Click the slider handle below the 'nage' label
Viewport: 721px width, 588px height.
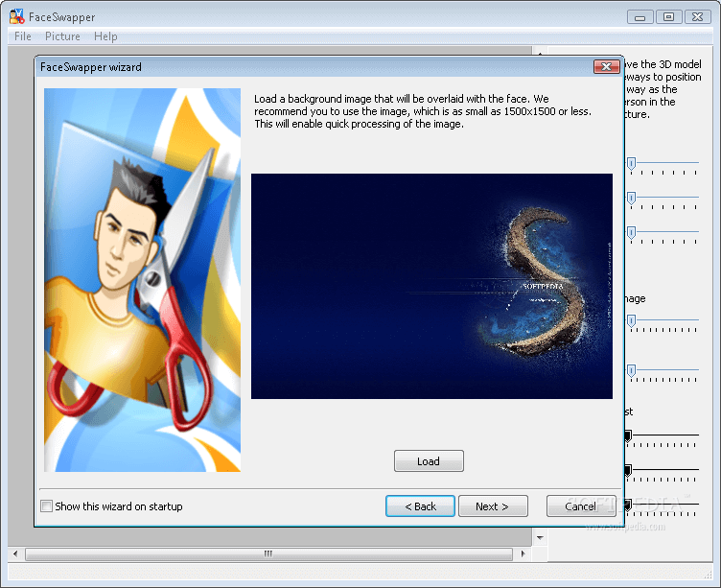click(x=631, y=321)
